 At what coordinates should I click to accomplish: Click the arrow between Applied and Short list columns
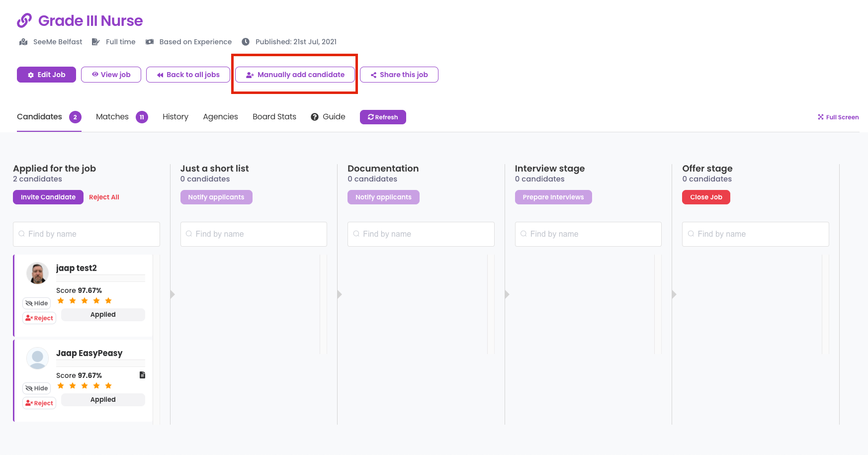173,294
